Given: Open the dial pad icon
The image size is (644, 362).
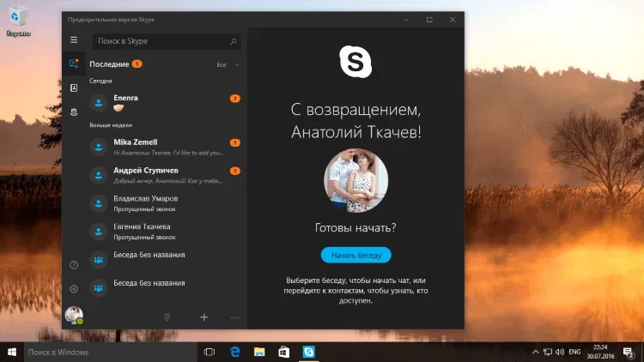Looking at the screenshot, I should (167, 317).
